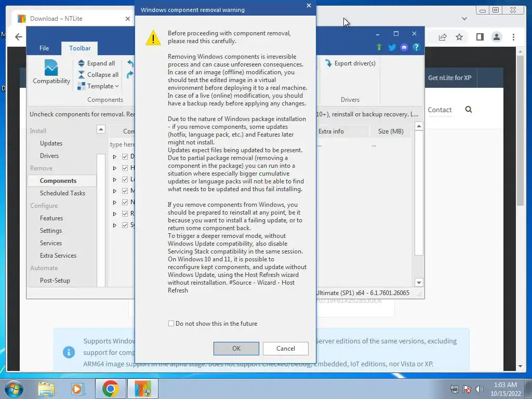Screen dimensions: 532x399
Task: Open Chrome profile avatar icon
Action: [496, 37]
